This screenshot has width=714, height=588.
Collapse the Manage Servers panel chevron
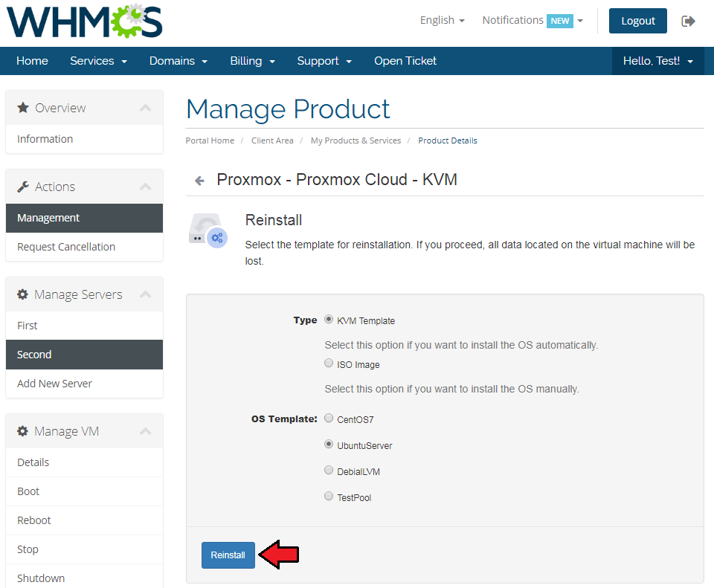145,294
